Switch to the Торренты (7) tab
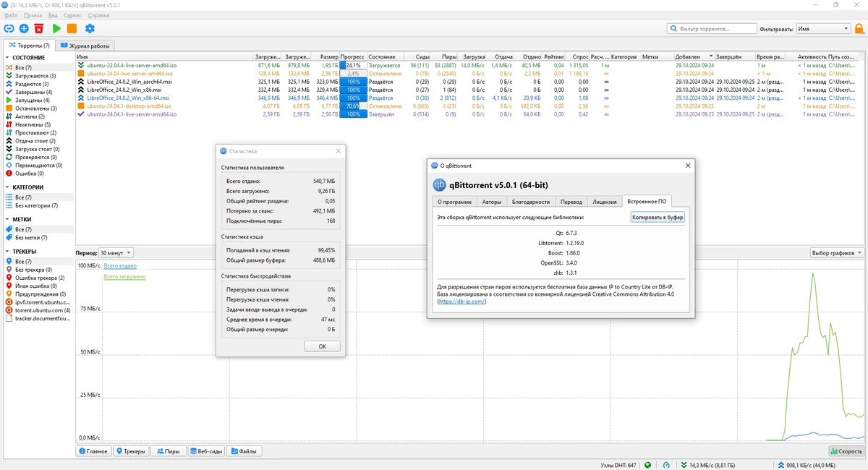This screenshot has height=470, width=868. [x=29, y=46]
